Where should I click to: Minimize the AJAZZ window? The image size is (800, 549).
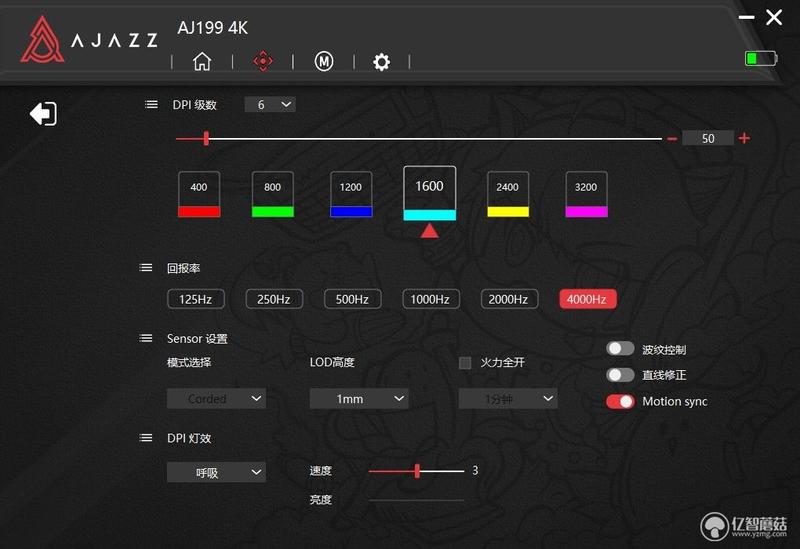746,17
